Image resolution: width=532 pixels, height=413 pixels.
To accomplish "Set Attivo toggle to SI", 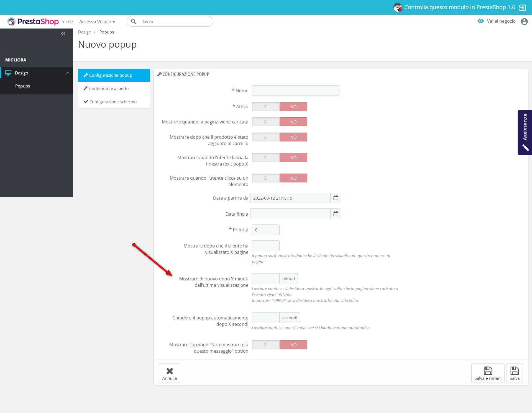I will tap(265, 107).
